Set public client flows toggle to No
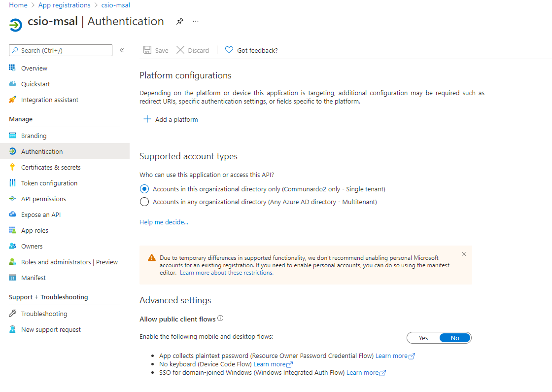This screenshot has height=392, width=552. (x=454, y=338)
